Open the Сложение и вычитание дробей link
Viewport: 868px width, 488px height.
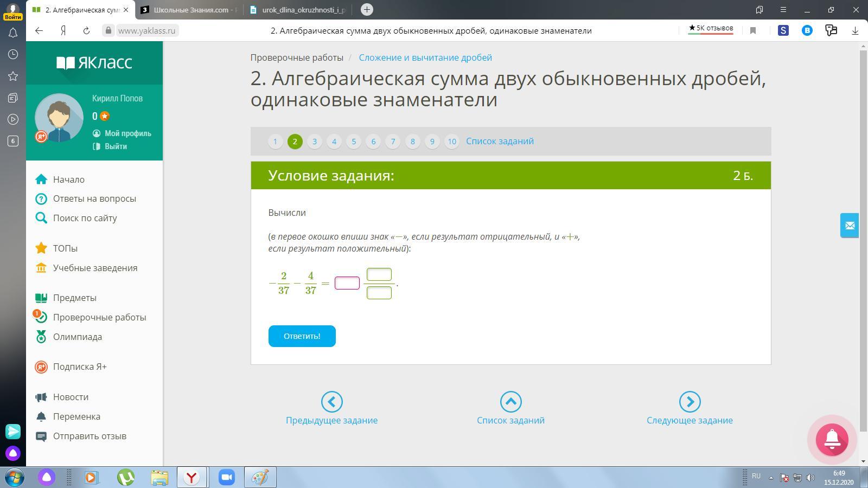[425, 57]
